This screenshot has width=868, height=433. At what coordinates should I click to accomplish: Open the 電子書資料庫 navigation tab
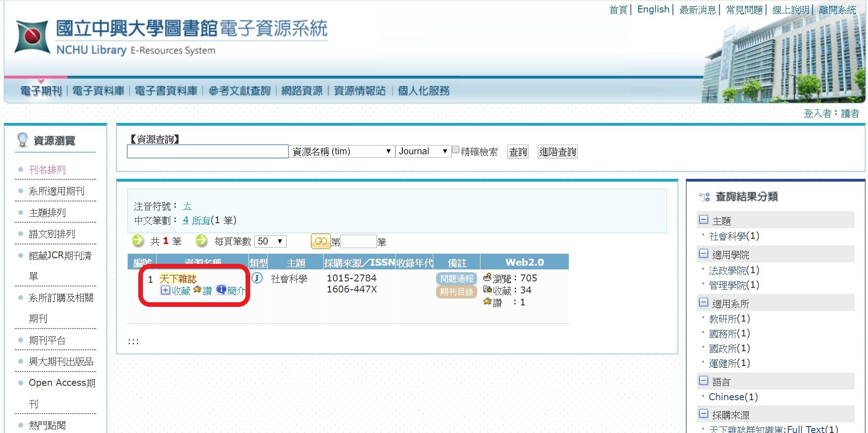pyautogui.click(x=166, y=91)
